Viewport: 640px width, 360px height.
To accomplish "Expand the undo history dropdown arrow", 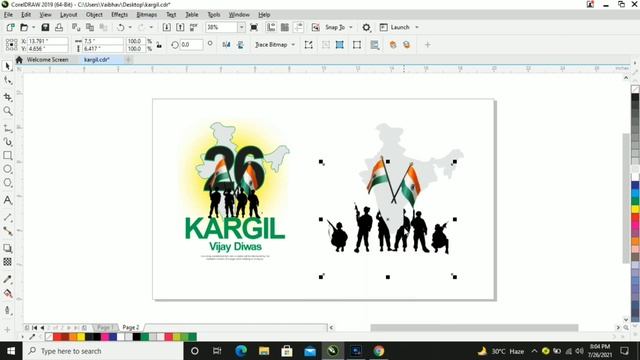I will coord(130,27).
